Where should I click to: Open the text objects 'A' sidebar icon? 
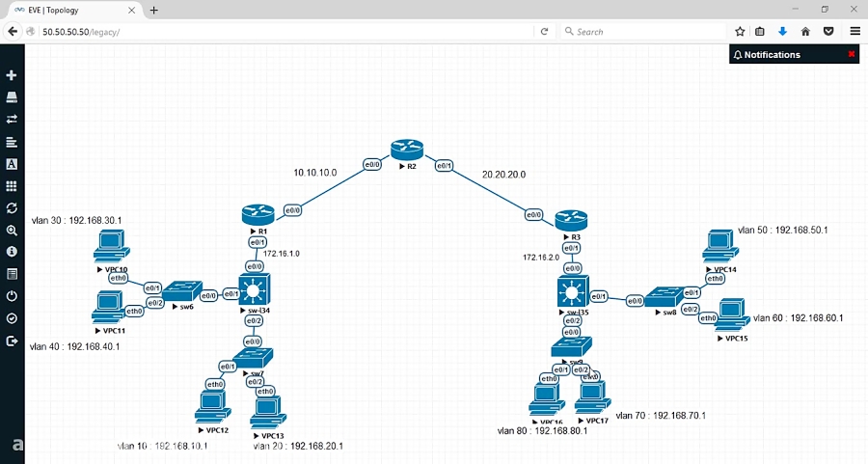point(12,164)
